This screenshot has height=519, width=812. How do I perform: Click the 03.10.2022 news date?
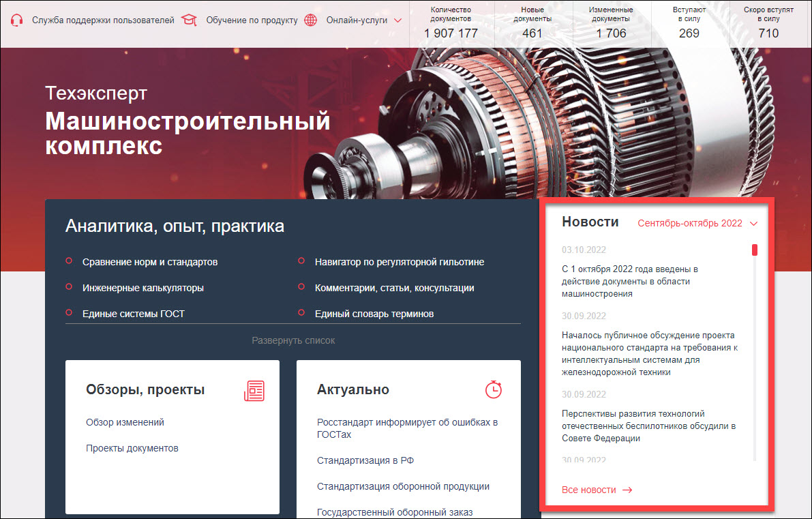(584, 250)
